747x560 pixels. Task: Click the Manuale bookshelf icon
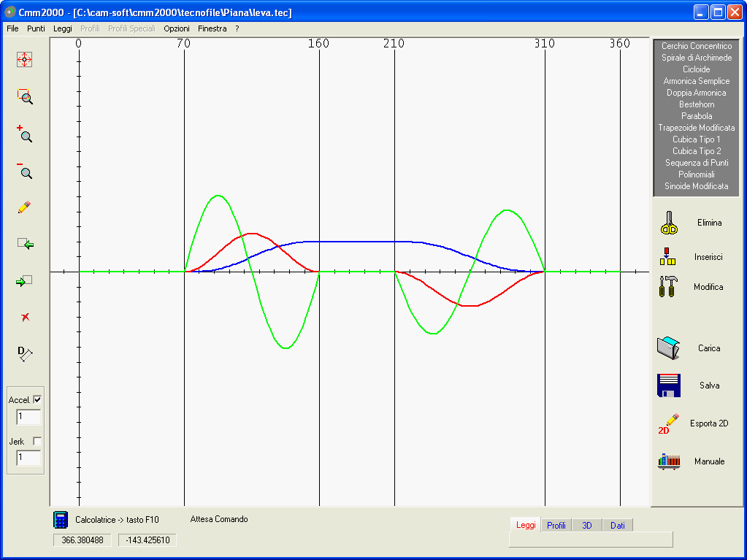[669, 461]
